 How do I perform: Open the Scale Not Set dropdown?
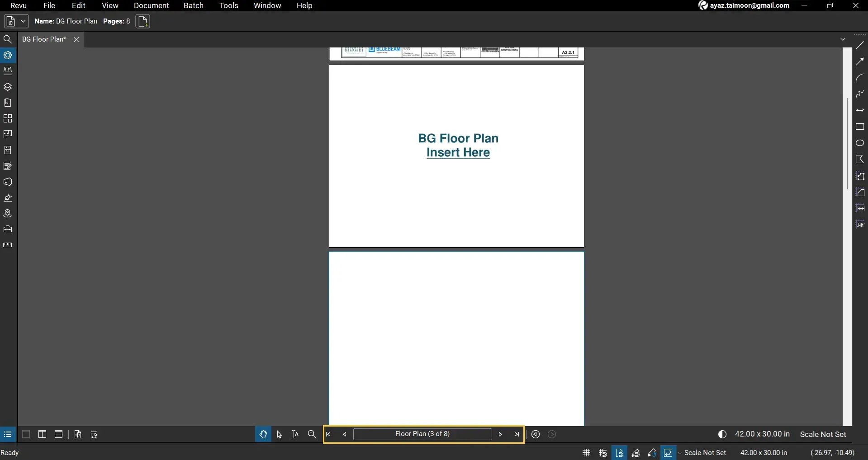[x=704, y=452]
